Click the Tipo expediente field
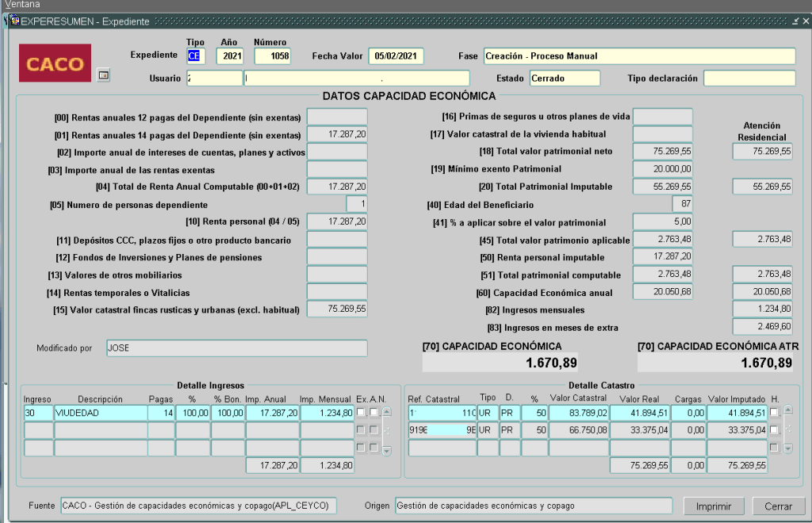The height and width of the screenshot is (523, 812). click(x=195, y=56)
